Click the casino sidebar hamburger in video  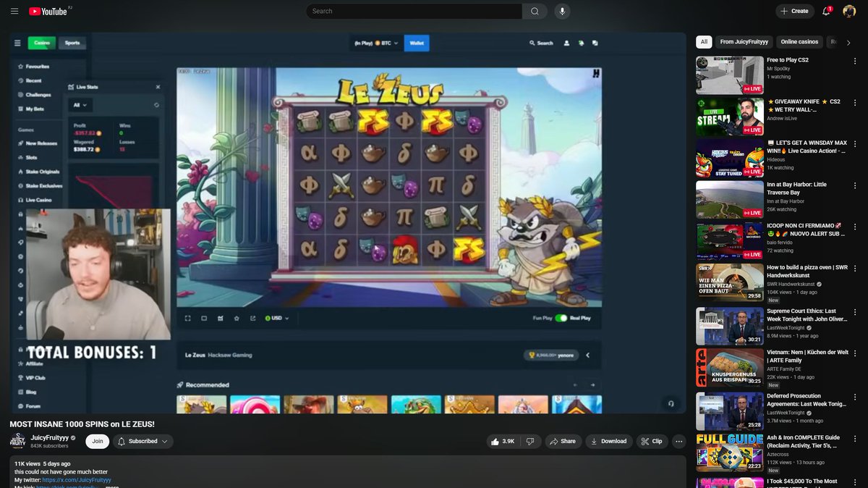coord(17,43)
